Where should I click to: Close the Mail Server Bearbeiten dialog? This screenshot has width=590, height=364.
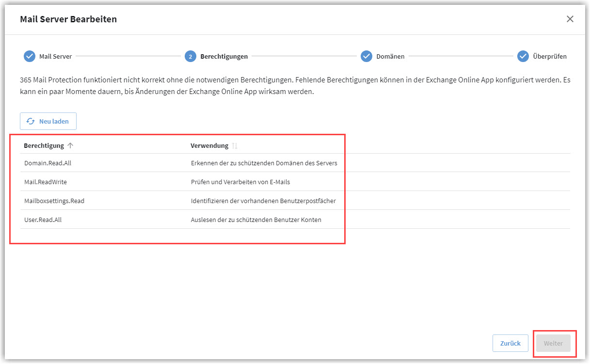tap(570, 19)
